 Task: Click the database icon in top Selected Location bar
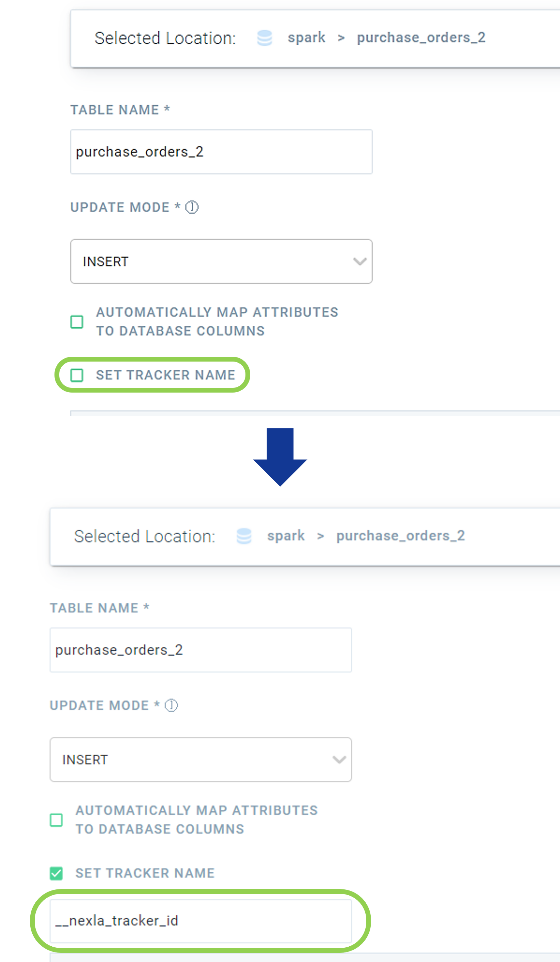(x=265, y=38)
